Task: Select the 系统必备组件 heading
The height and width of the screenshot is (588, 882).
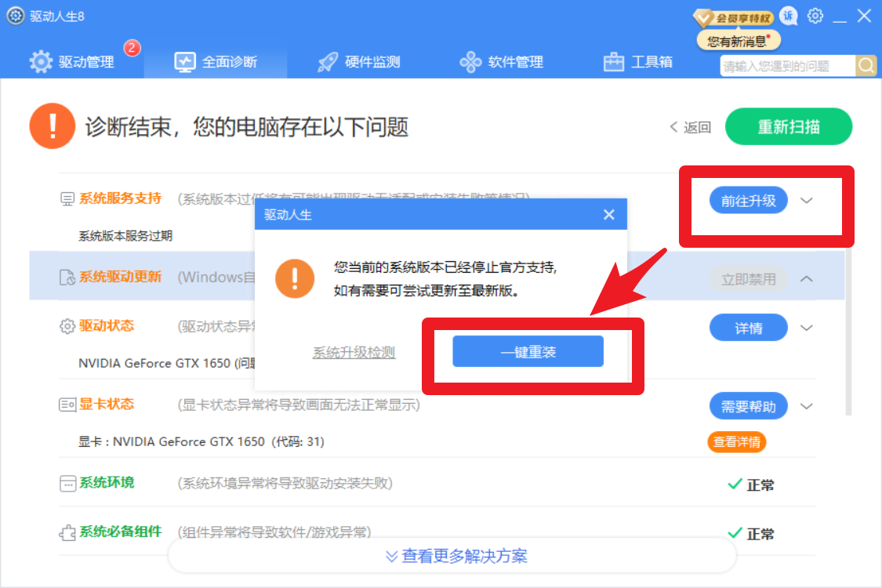Action: coord(121,532)
